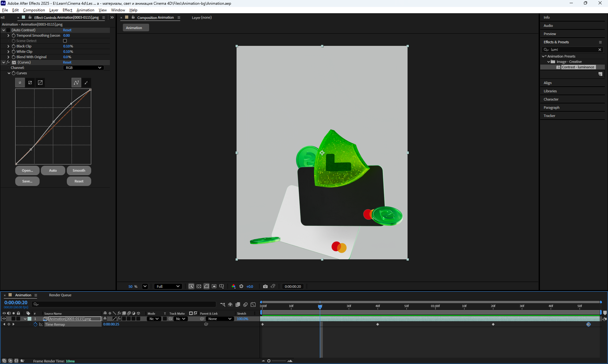The height and width of the screenshot is (364, 608).
Task: Click the bezier curve edit tool
Action: tap(76, 83)
